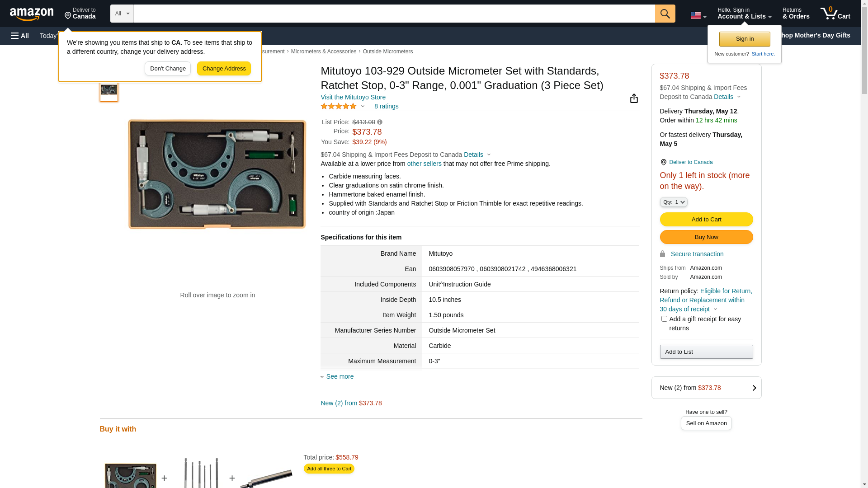Image resolution: width=868 pixels, height=488 pixels.
Task: Click the product thumbnail image
Action: click(x=109, y=90)
